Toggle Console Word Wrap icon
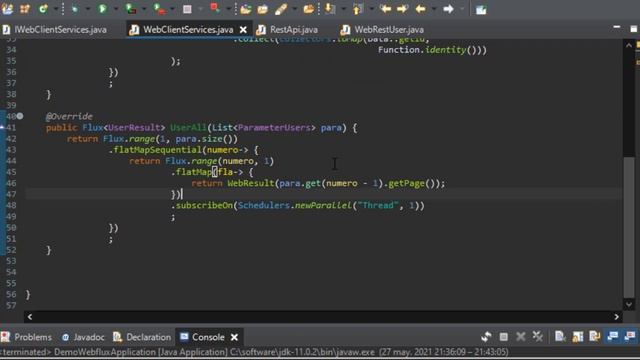This screenshot has width=640, height=360. click(595, 337)
